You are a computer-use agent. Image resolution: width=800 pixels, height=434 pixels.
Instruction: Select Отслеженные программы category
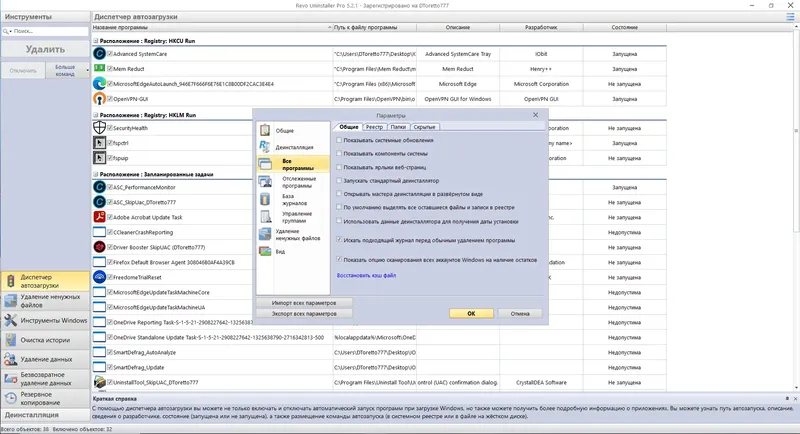click(293, 182)
